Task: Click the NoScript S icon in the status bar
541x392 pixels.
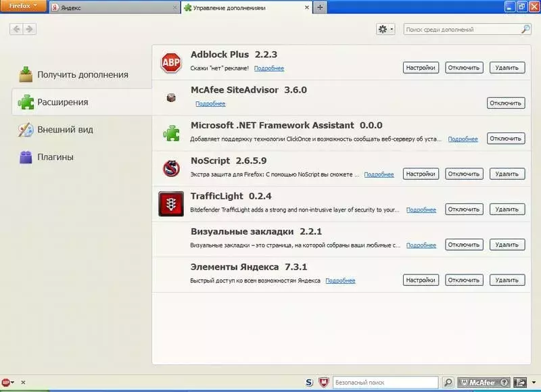Action: click(309, 383)
